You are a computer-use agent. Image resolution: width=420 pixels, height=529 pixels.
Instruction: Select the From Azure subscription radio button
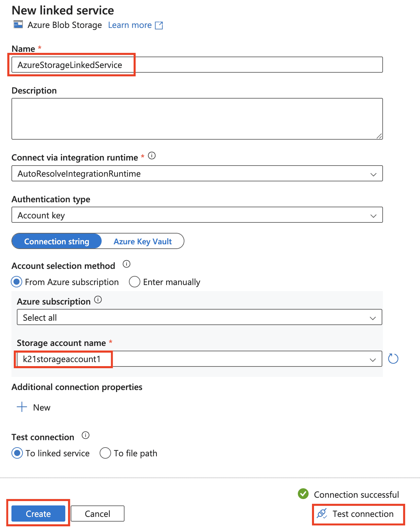[17, 282]
